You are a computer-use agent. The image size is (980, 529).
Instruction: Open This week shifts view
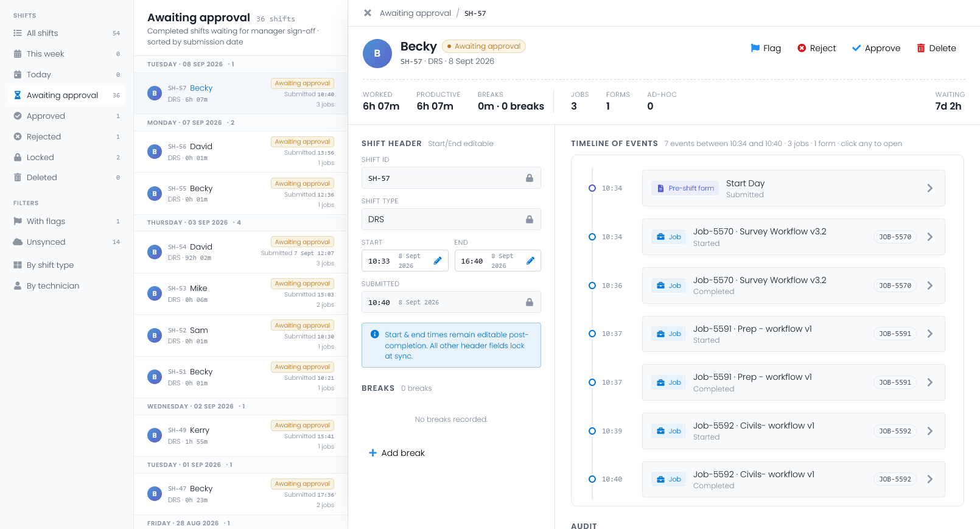point(67,54)
